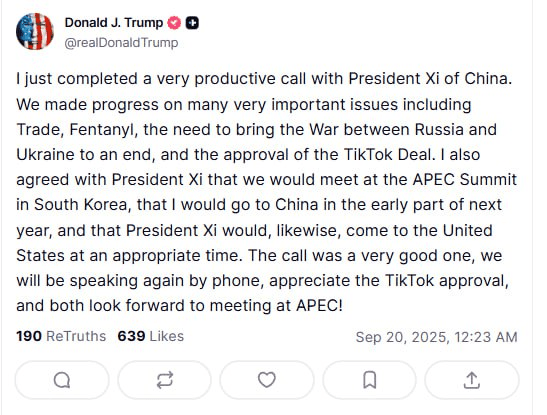View the 190 ReTruths list

click(x=61, y=337)
